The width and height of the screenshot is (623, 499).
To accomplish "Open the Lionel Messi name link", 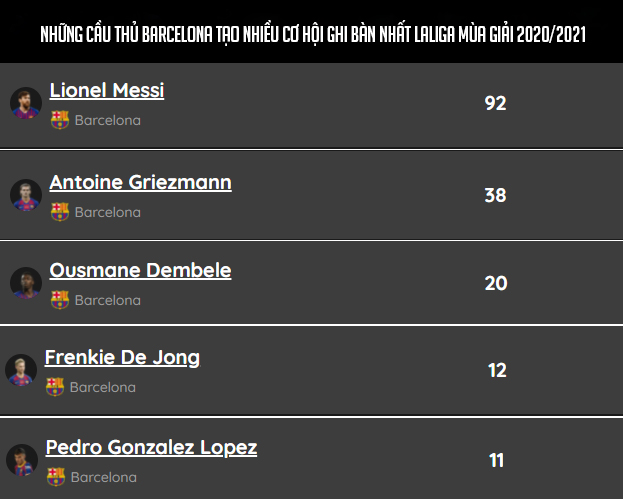I will [x=107, y=91].
